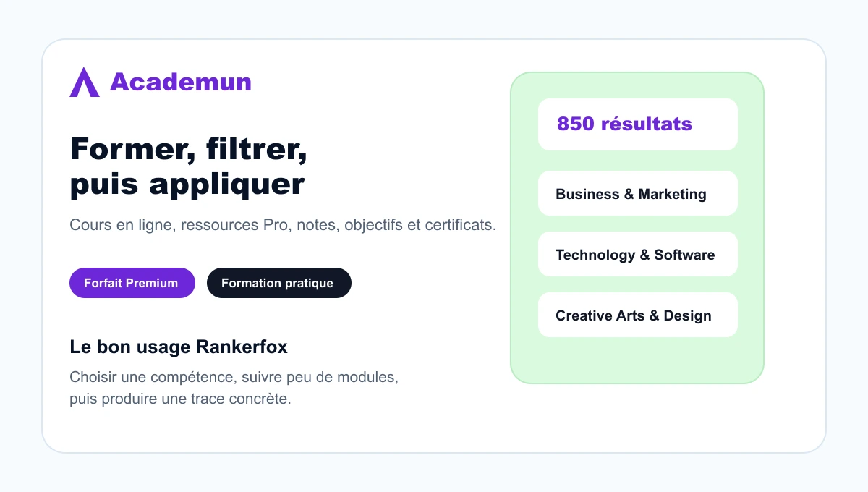Click the purple Academun triangle logo icon

point(85,82)
